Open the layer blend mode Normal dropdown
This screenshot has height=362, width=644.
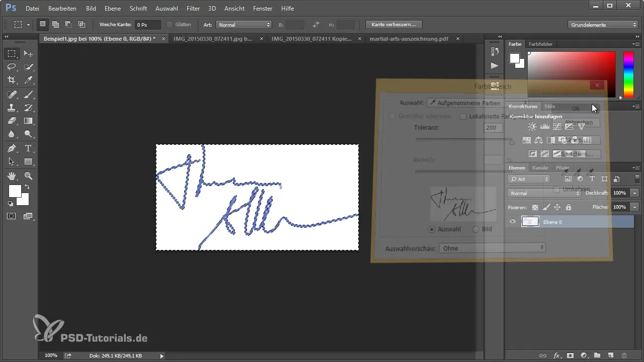pyautogui.click(x=545, y=193)
